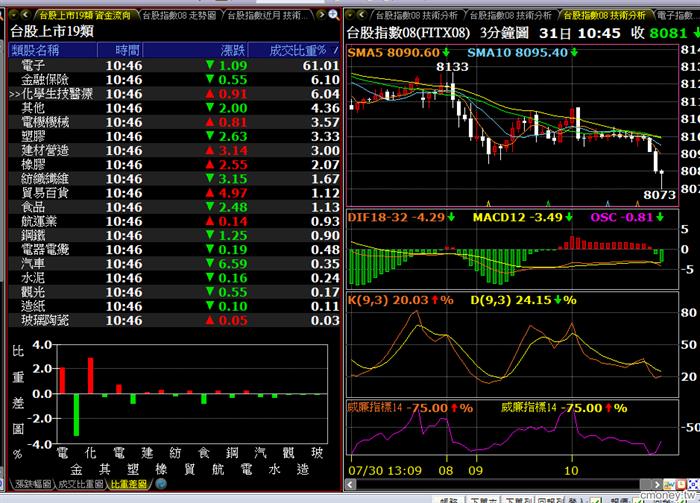This screenshot has height=503, width=700.
Task: Click the green 金 bar in 比重差圖
Action: (x=76, y=415)
